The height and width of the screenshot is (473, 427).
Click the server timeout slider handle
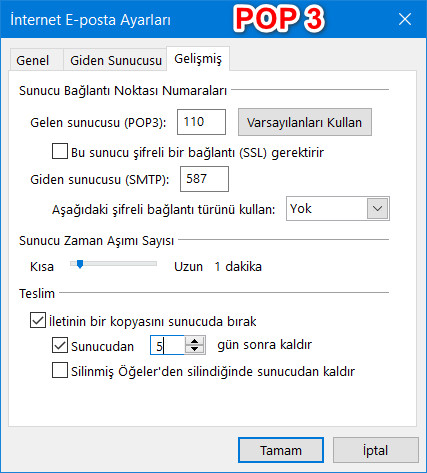point(80,264)
